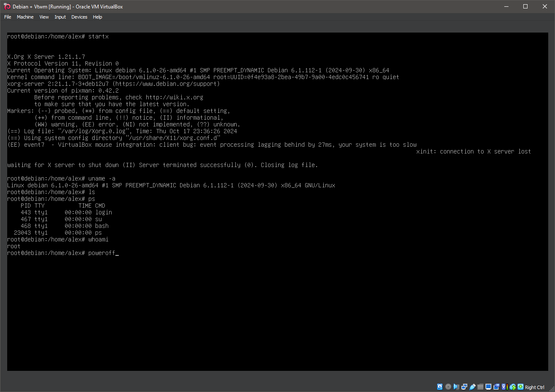Expand the Devices menu
Image resolution: width=555 pixels, height=392 pixels.
[x=79, y=17]
